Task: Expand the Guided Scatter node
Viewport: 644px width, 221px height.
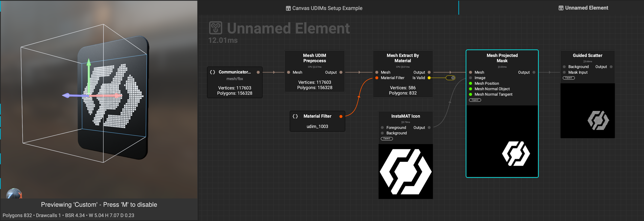Action: 569,78
